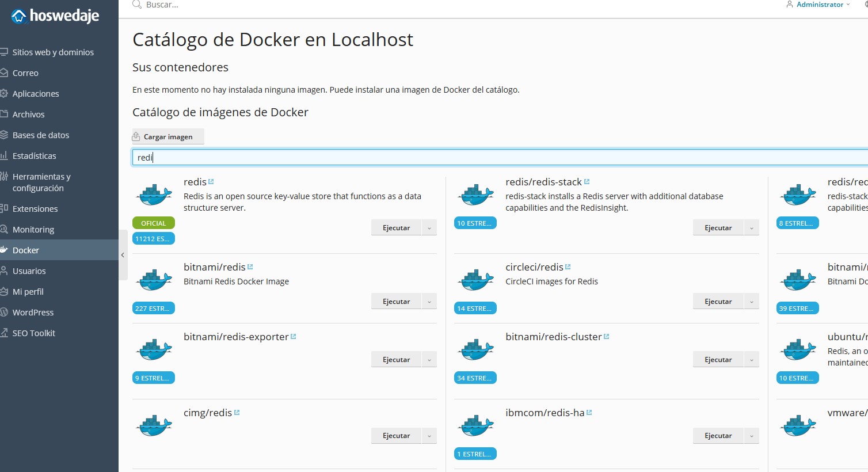The image size is (868, 472).
Task: Click the circleci/redis whale thumbnail
Action: point(475,280)
